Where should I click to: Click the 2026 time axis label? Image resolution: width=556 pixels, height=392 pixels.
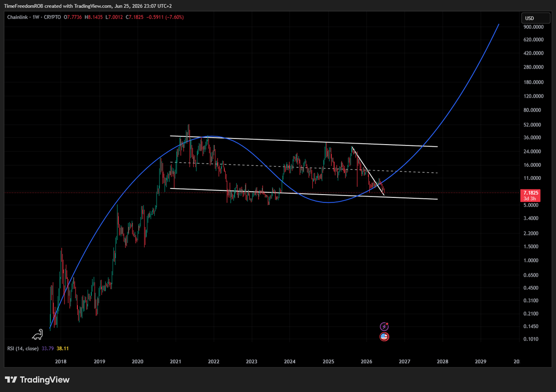366,361
